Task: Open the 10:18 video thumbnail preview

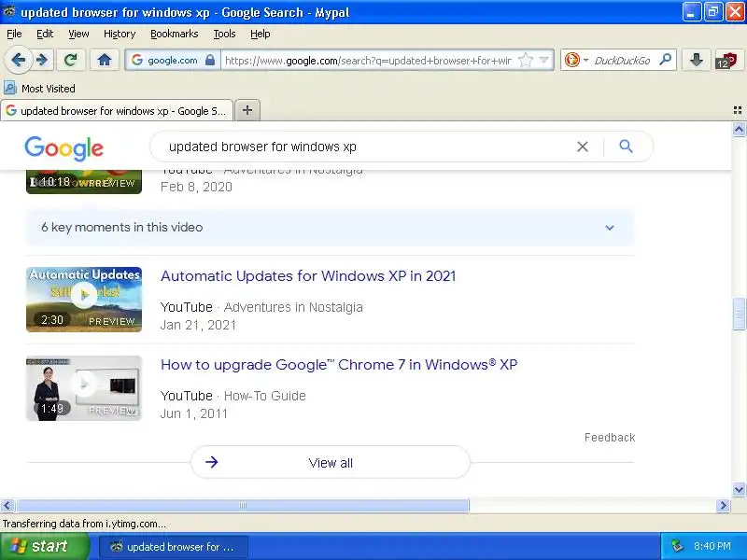Action: 84,182
